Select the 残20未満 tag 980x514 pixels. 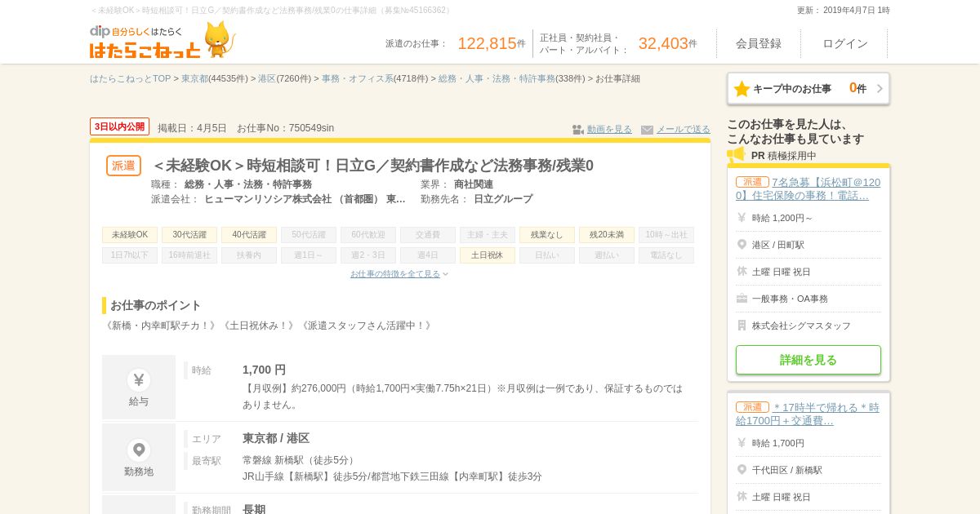(607, 235)
